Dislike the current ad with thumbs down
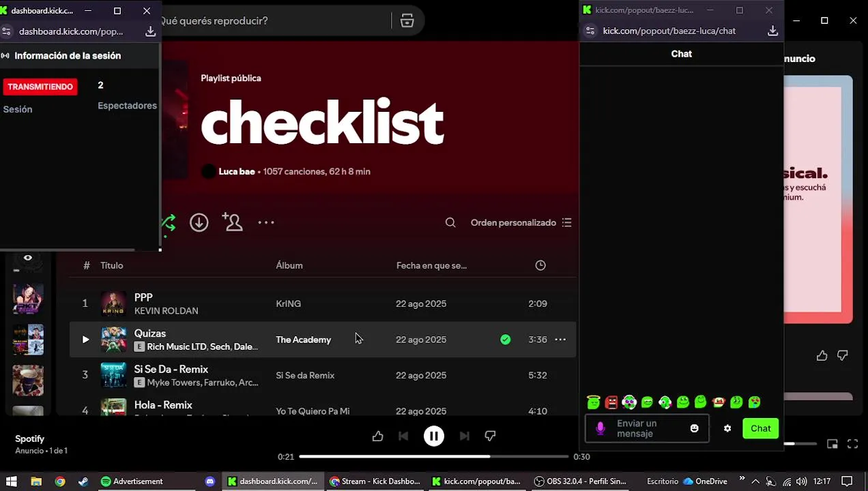This screenshot has height=491, width=868. (490, 436)
